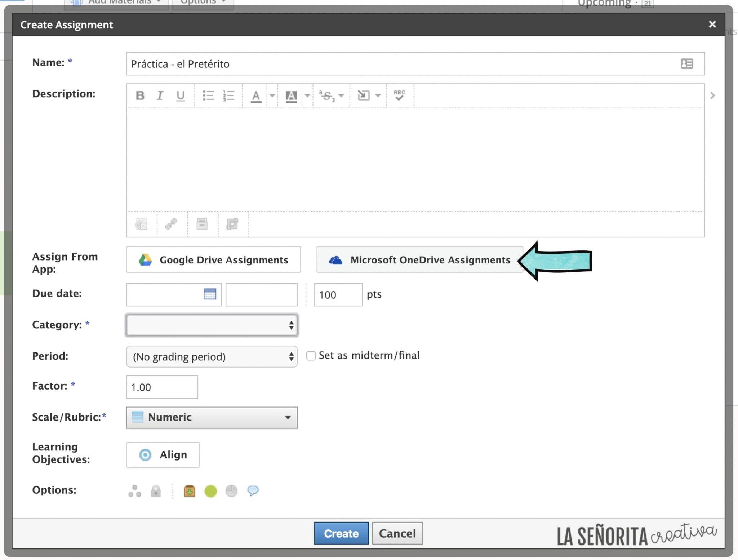Expand indent options dropdown arrow

(378, 96)
